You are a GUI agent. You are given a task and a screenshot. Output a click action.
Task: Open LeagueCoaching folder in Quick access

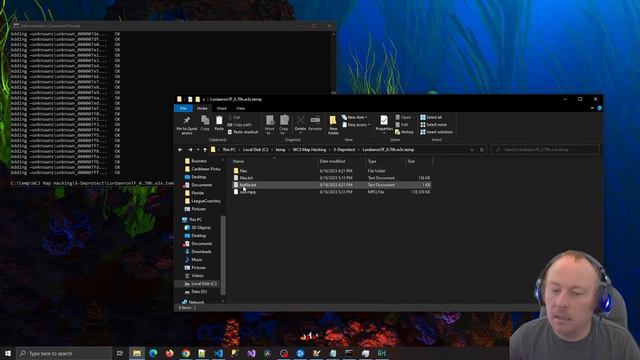(x=202, y=201)
